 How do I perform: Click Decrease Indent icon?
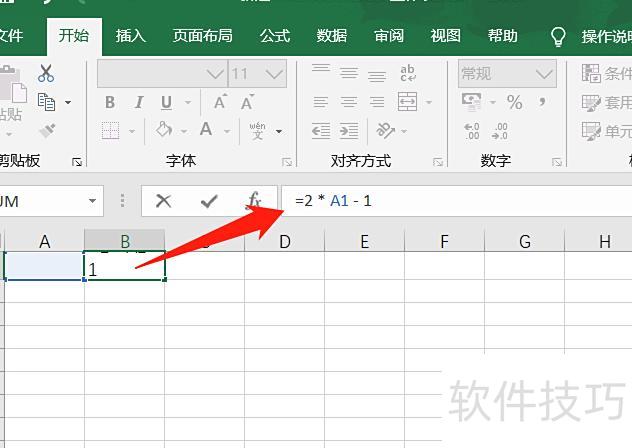coord(321,131)
